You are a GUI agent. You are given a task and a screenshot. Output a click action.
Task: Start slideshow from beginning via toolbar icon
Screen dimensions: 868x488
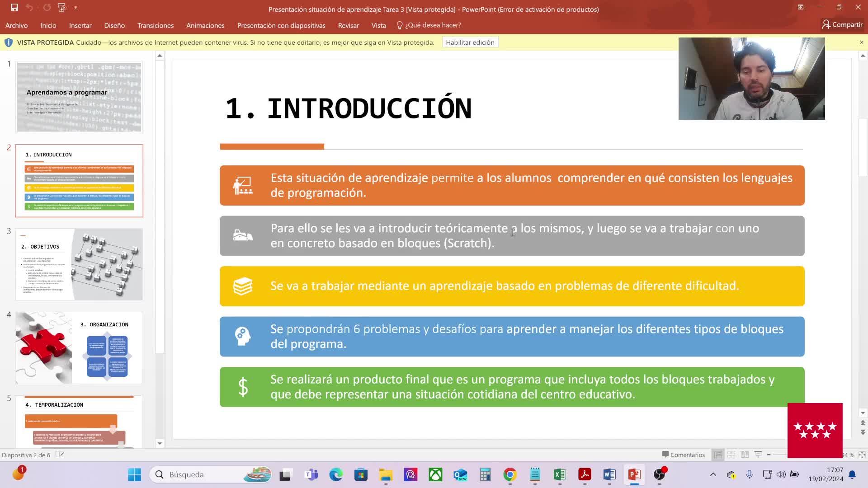coord(62,7)
